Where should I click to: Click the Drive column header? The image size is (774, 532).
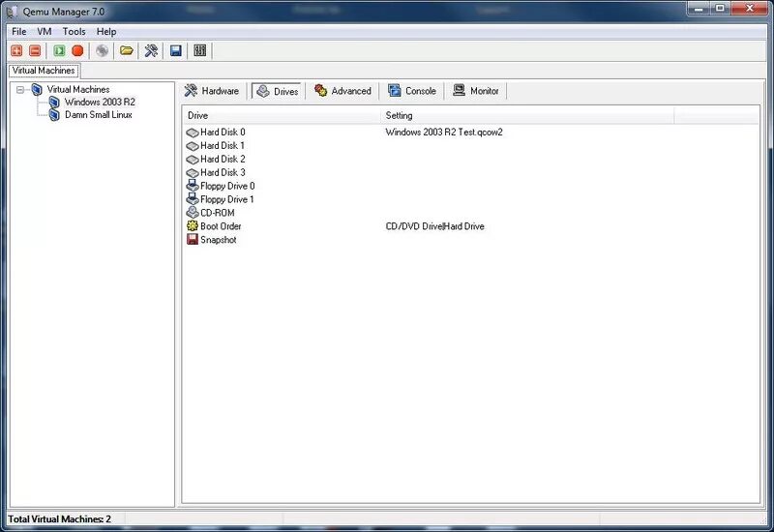click(282, 115)
